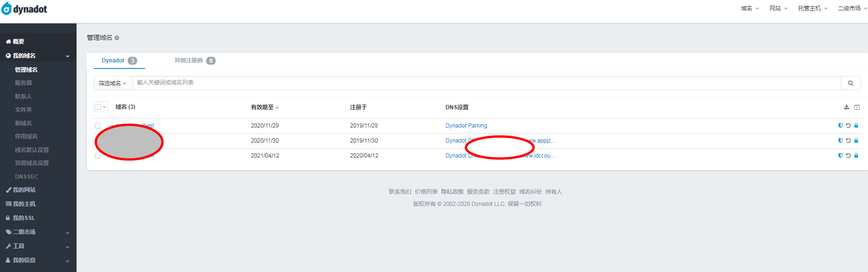Image resolution: width=868 pixels, height=272 pixels.
Task: Switch to the 其他注册商 tab
Action: 194,60
